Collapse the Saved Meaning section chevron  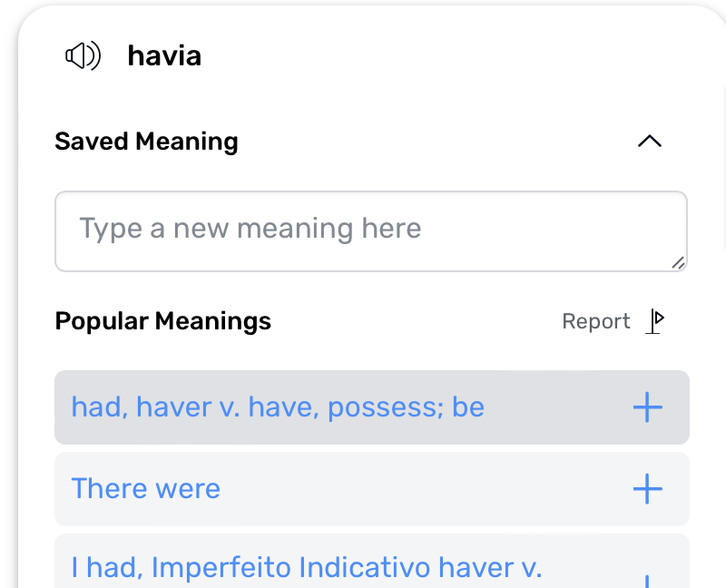(x=650, y=141)
